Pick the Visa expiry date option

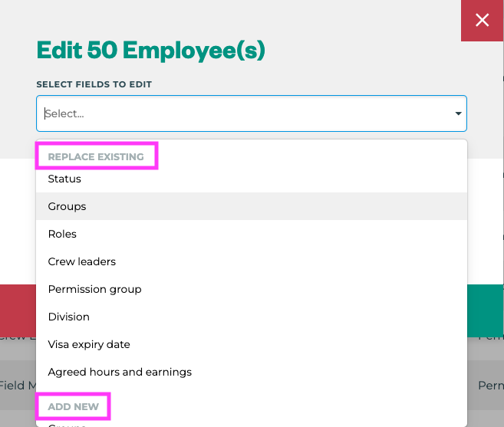tap(89, 344)
